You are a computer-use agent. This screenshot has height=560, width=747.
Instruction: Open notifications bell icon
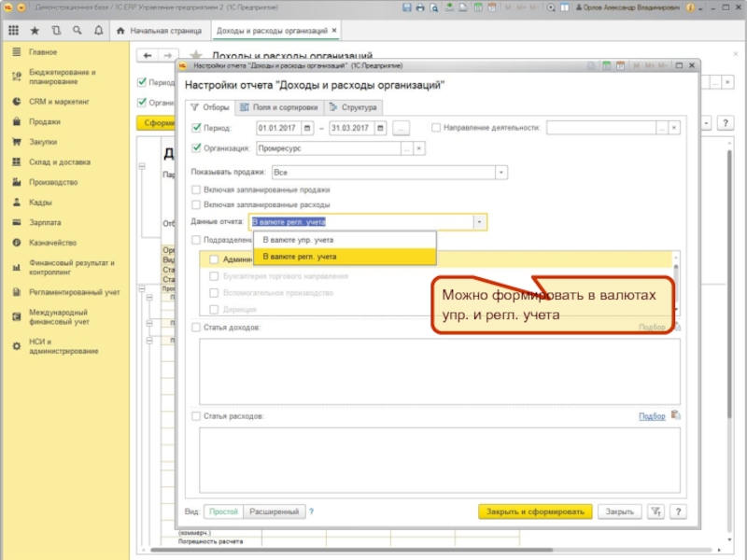tap(100, 31)
